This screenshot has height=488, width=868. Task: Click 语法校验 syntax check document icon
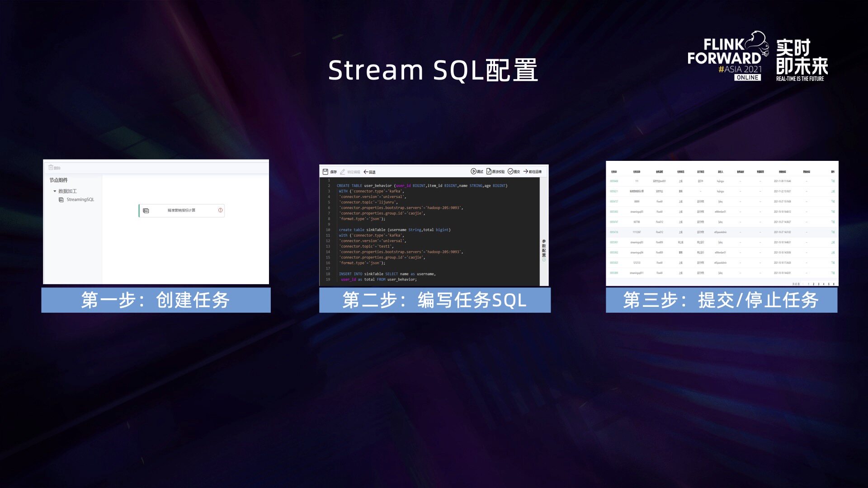coord(489,171)
